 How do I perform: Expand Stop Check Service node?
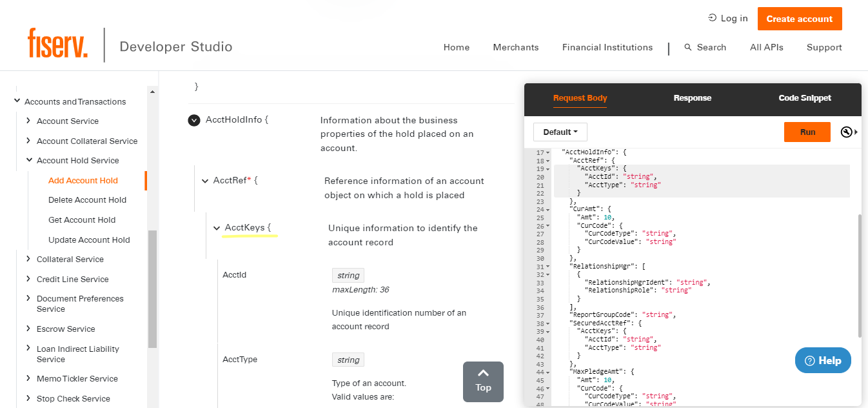click(x=28, y=398)
